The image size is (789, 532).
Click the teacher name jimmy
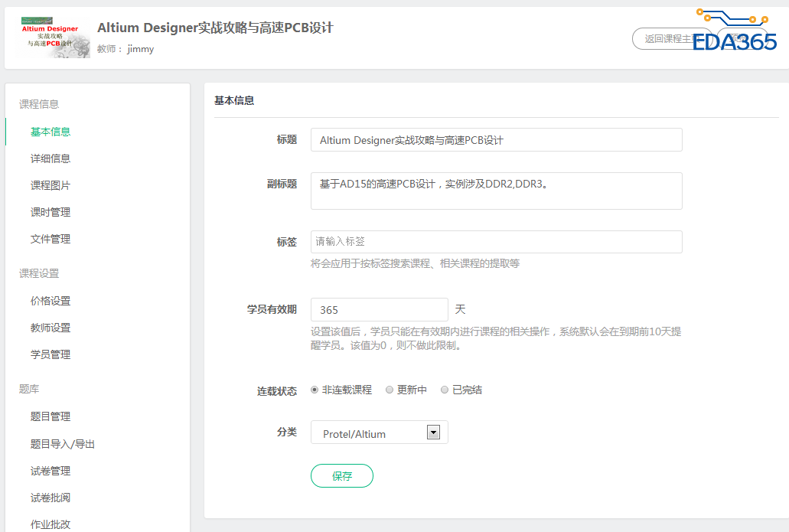[140, 49]
